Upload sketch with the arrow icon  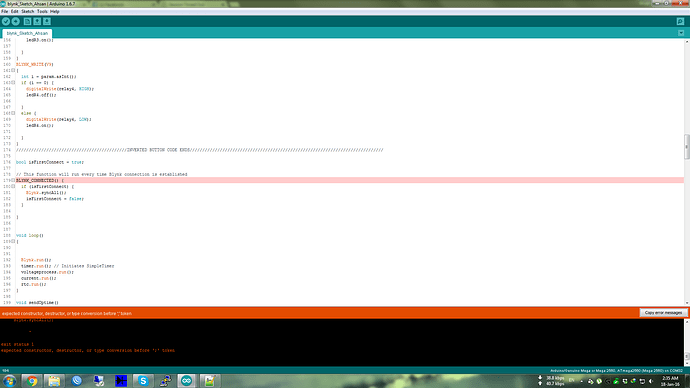(x=16, y=22)
